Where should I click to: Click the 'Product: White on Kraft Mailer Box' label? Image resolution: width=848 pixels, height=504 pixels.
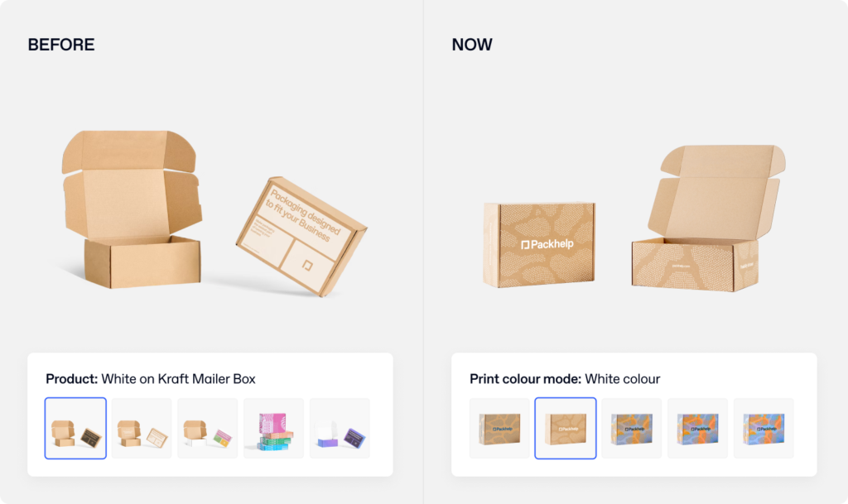[x=151, y=379]
